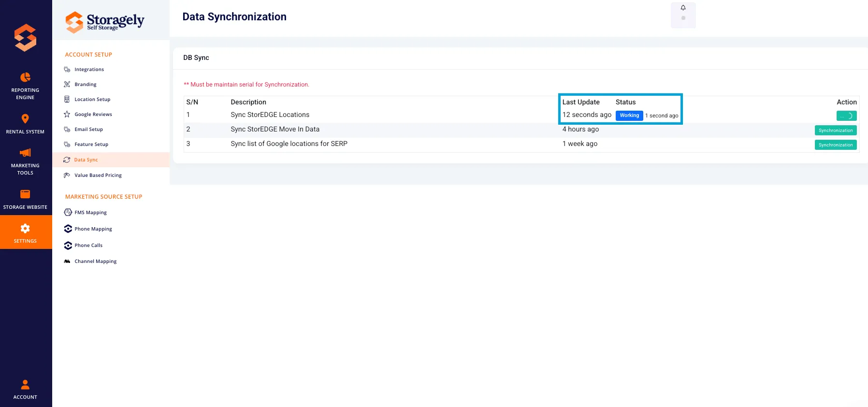868x407 pixels.
Task: Click the '1 week ago' last update cell
Action: (x=580, y=144)
